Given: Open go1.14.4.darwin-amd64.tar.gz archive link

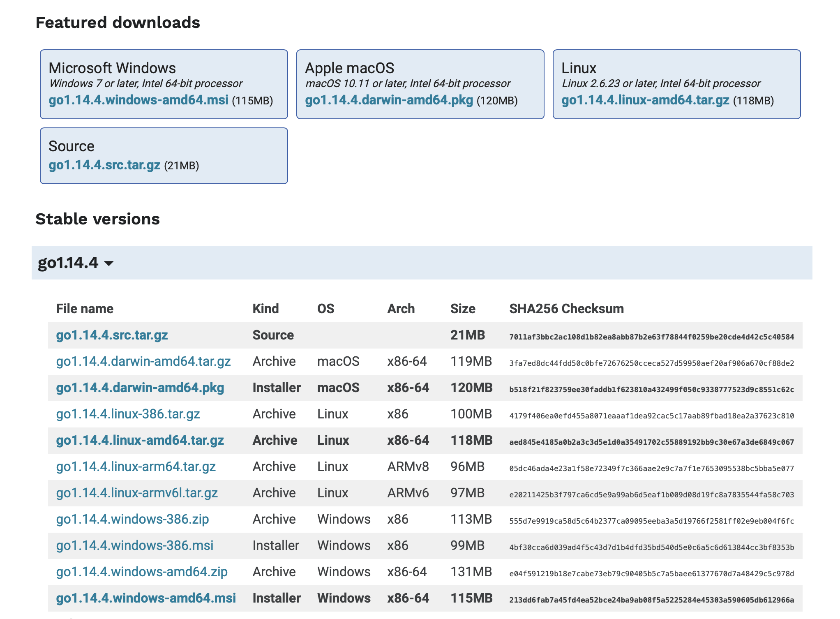Looking at the screenshot, I should (143, 361).
